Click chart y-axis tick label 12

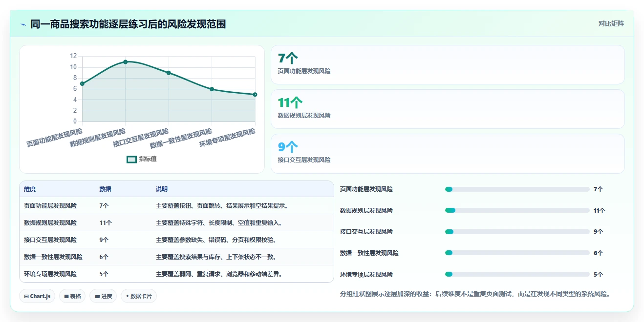pos(73,56)
